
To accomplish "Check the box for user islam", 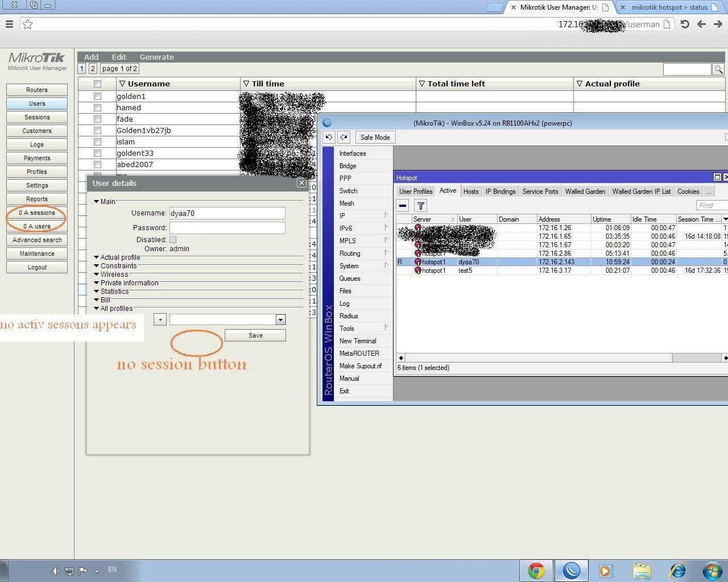I will point(97,142).
